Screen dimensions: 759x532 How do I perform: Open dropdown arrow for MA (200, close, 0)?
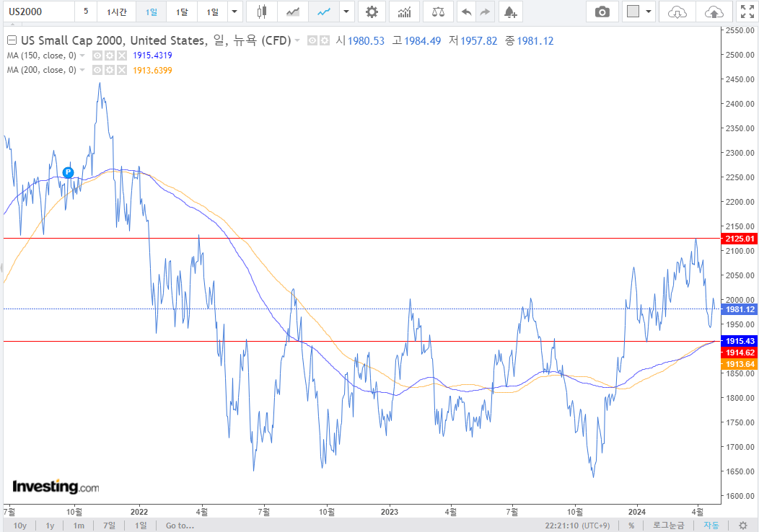coord(82,70)
